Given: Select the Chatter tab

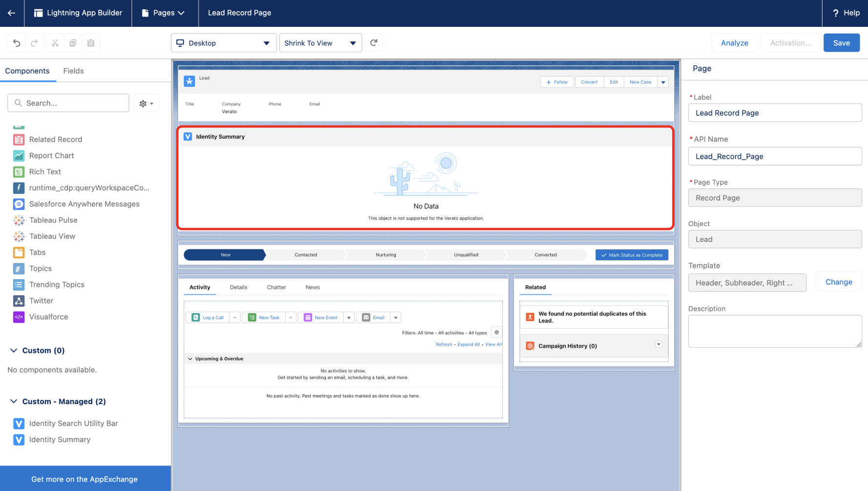Looking at the screenshot, I should click(x=276, y=287).
